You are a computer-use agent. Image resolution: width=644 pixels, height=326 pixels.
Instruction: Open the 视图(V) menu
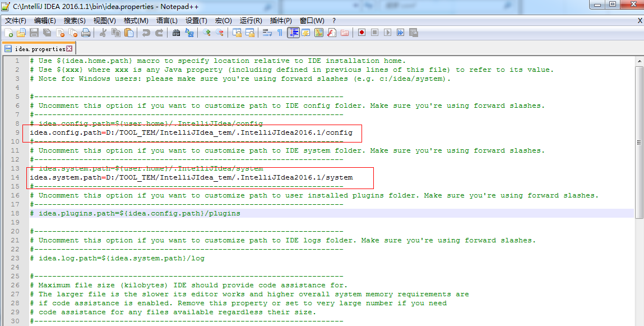(104, 21)
